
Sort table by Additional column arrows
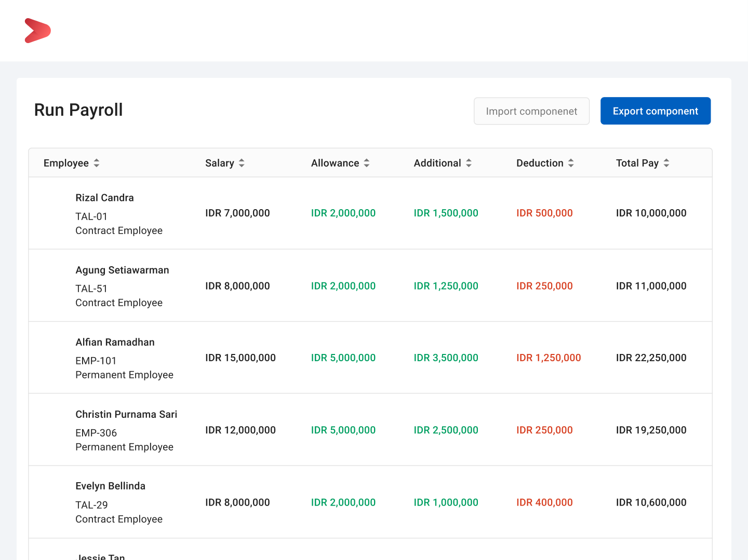pyautogui.click(x=469, y=163)
